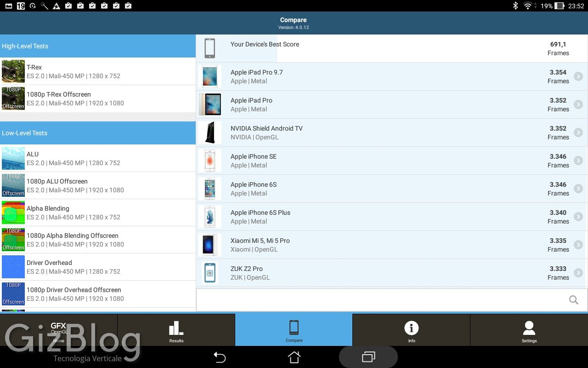Tap the Android back button
This screenshot has height=368, width=588.
tap(220, 357)
